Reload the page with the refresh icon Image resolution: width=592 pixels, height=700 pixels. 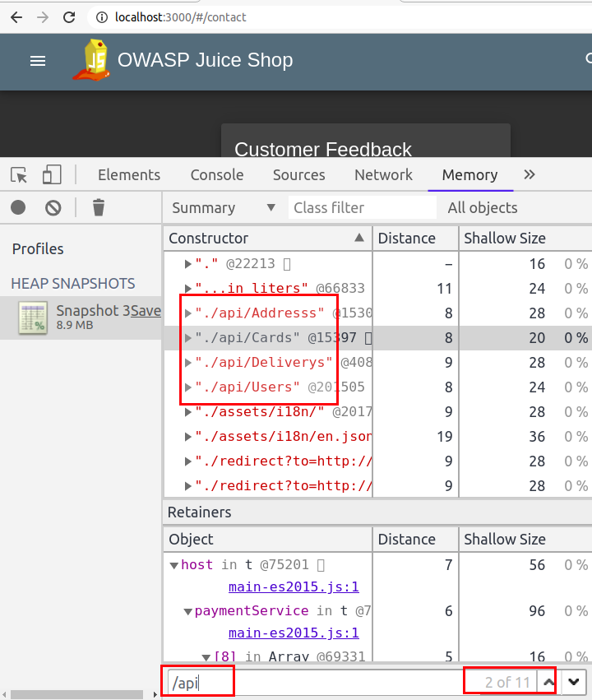(69, 17)
